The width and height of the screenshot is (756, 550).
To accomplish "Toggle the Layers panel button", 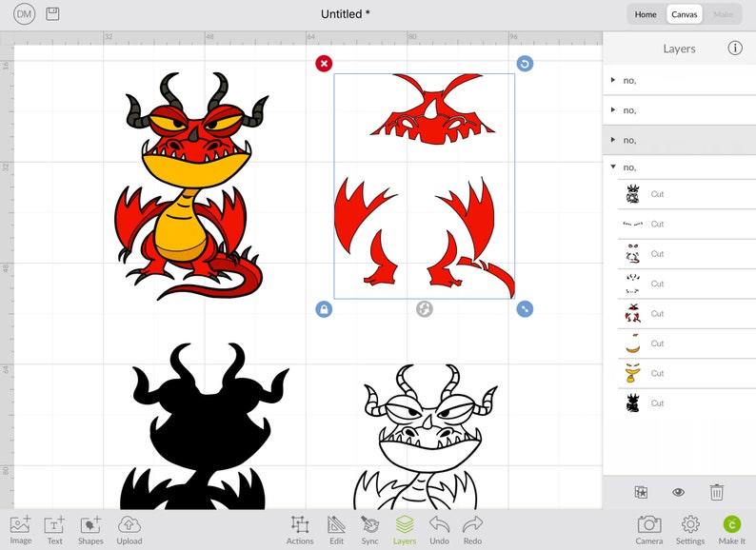I will [x=405, y=530].
